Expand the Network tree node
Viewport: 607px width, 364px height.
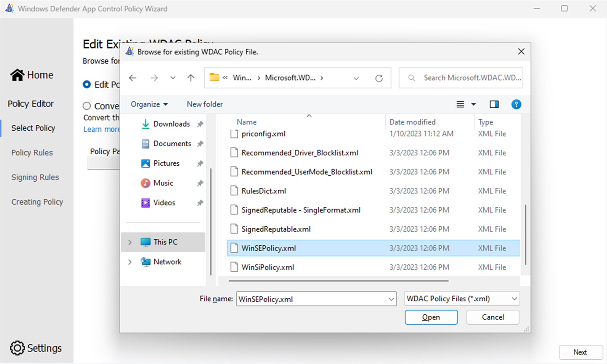point(130,262)
